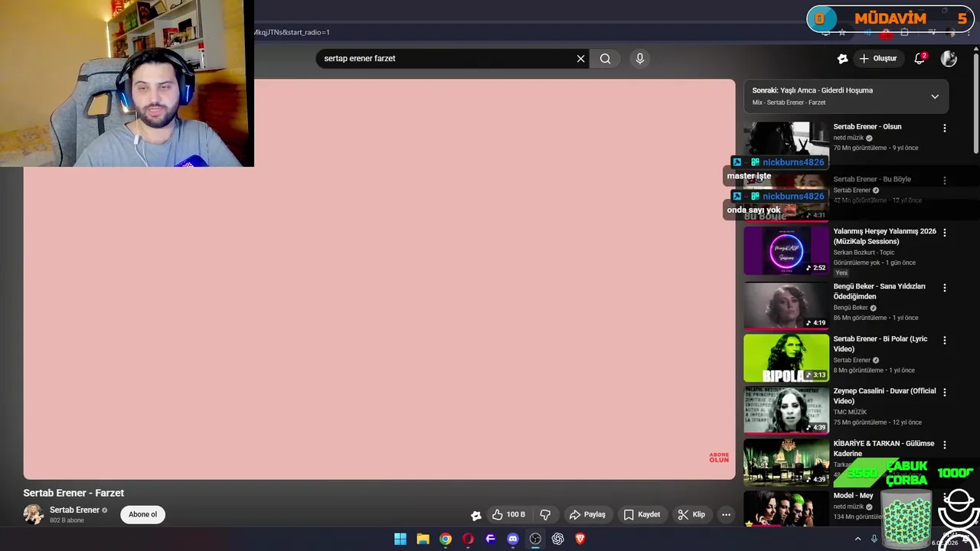The width and height of the screenshot is (980, 551).
Task: Click title Bengü Beker - Sana Yıldızları Ödediğimden
Action: [x=879, y=292]
